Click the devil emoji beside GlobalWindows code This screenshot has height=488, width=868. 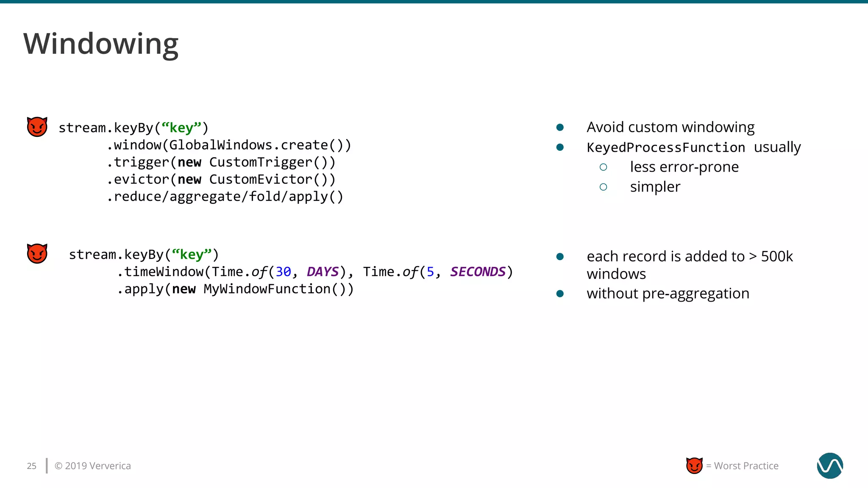click(x=37, y=127)
